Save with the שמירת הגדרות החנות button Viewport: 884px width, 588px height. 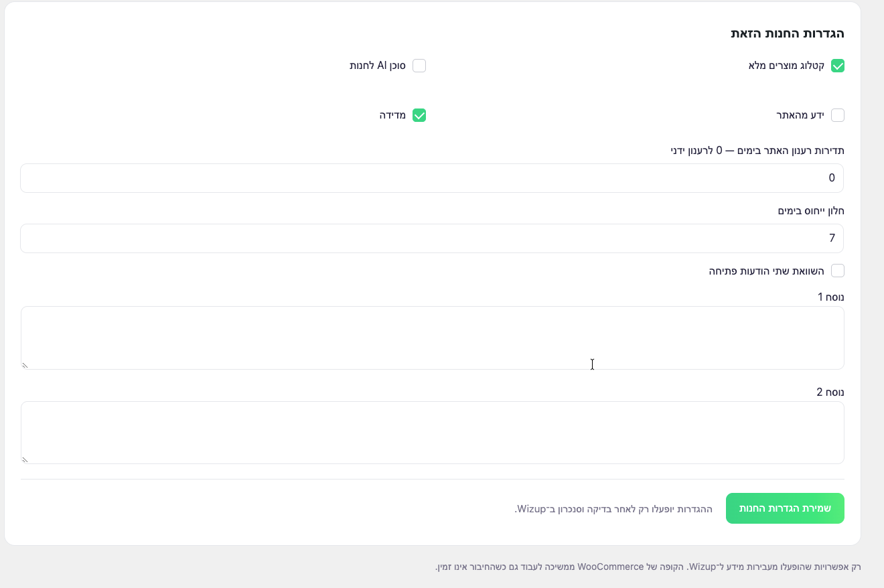(x=785, y=508)
